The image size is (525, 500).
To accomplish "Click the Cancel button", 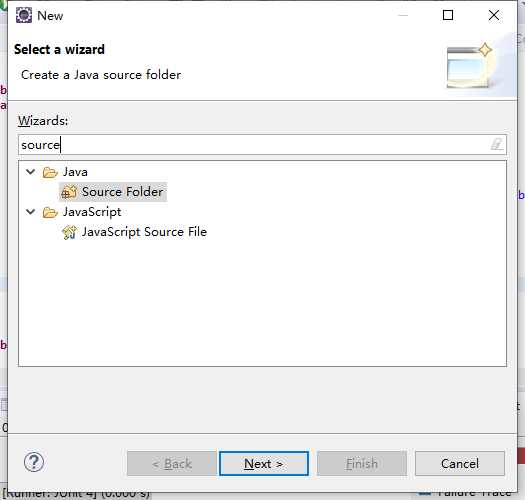I will pyautogui.click(x=460, y=463).
